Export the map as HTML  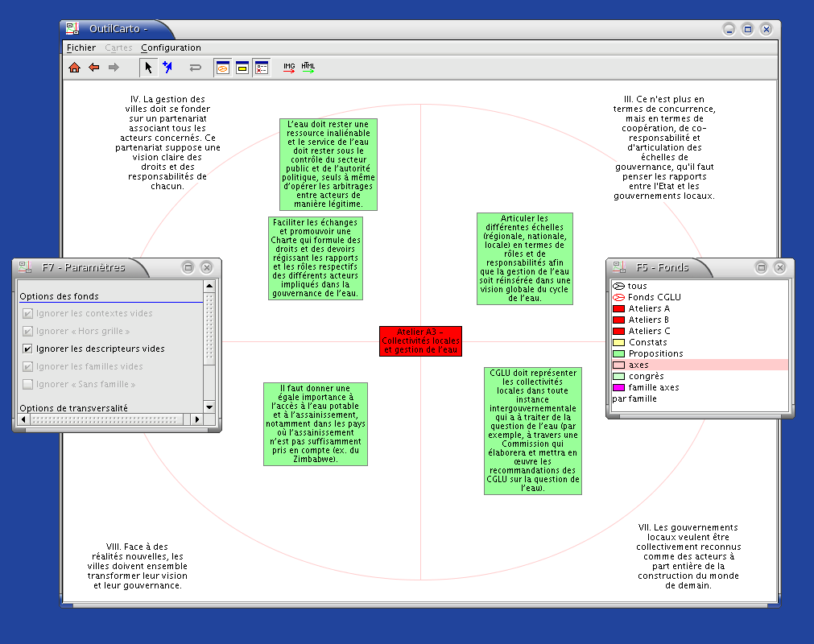tap(308, 68)
